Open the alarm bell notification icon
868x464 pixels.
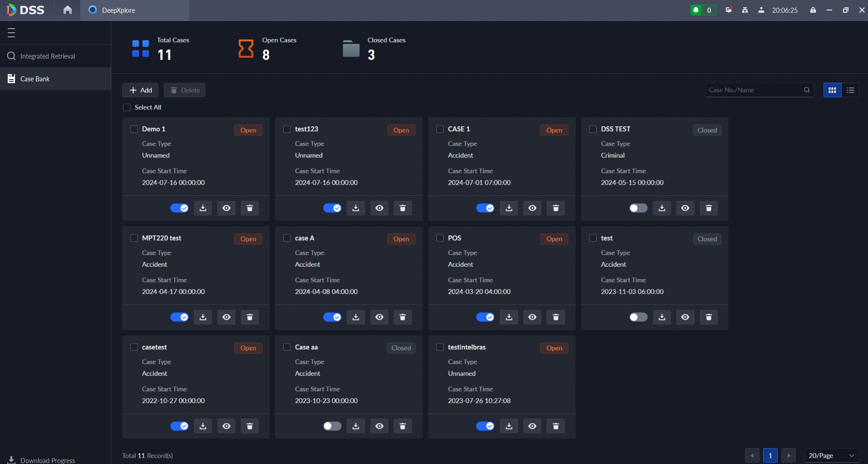(696, 10)
